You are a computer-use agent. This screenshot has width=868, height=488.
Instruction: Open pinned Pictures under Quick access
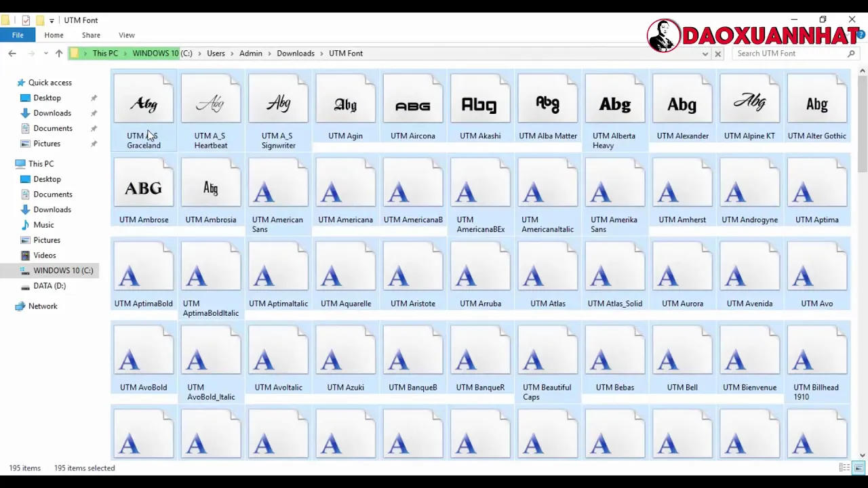point(47,144)
